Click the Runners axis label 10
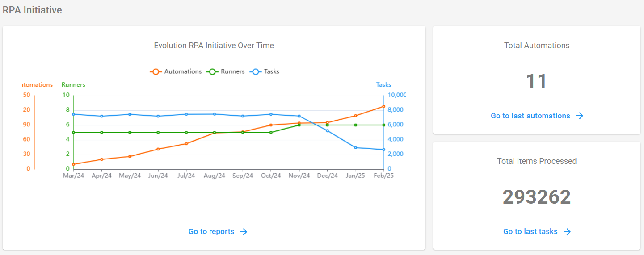The image size is (644, 255). 66,95
